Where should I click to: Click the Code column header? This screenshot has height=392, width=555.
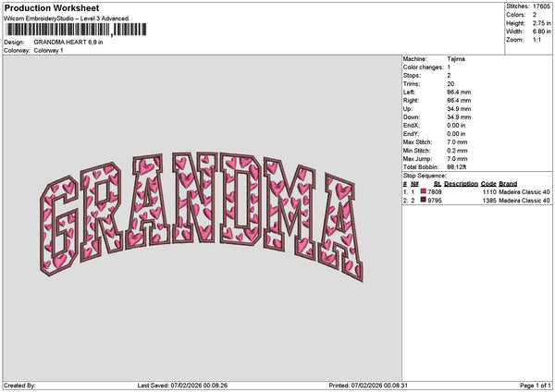tap(488, 184)
